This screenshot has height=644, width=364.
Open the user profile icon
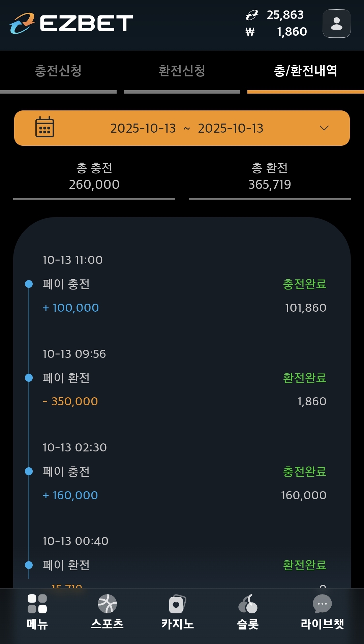[336, 24]
